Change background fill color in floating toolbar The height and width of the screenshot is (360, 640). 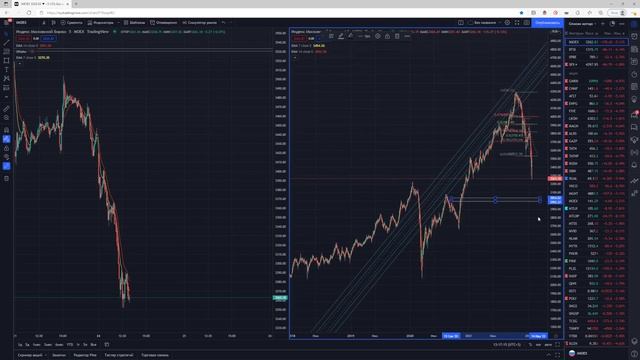(351, 36)
